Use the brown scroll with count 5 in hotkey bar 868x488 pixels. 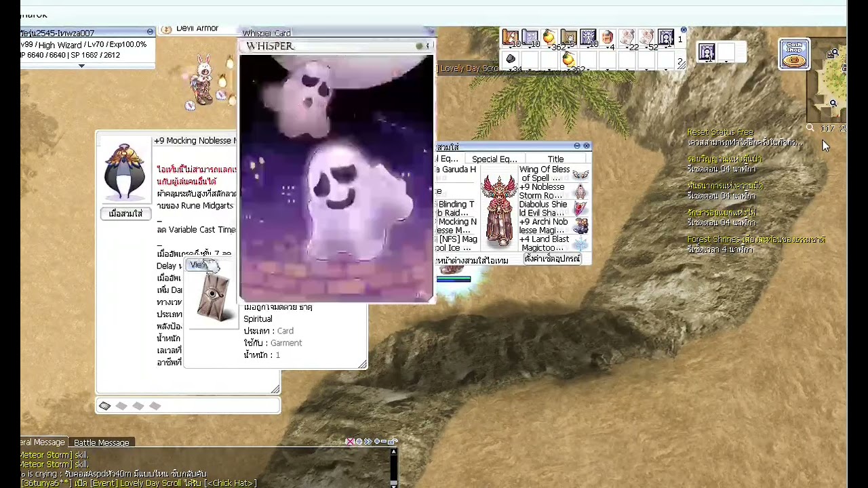[x=568, y=37]
